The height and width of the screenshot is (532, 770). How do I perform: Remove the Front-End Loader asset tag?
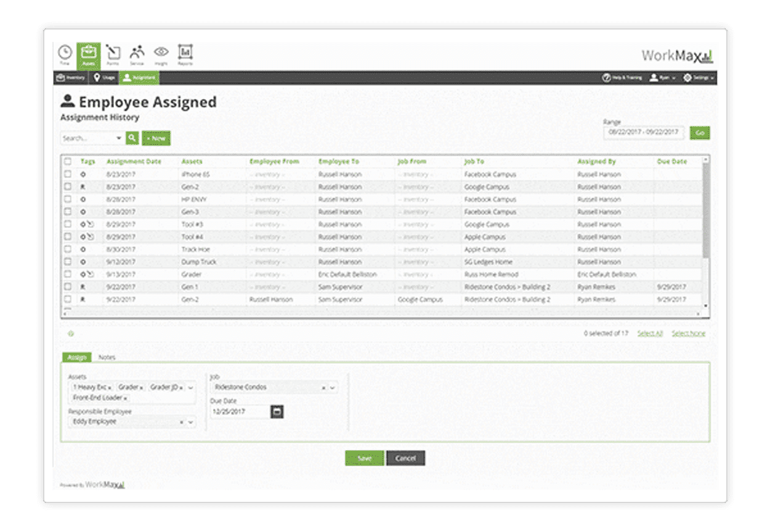(x=126, y=398)
